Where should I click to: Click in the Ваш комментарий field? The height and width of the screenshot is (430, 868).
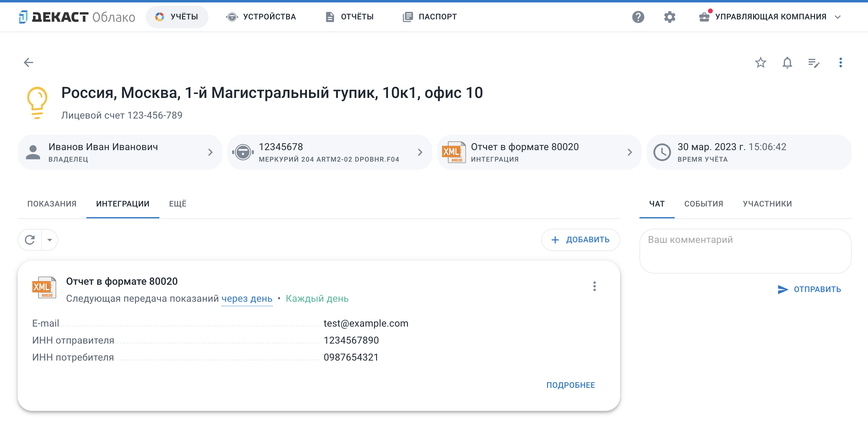coord(745,251)
